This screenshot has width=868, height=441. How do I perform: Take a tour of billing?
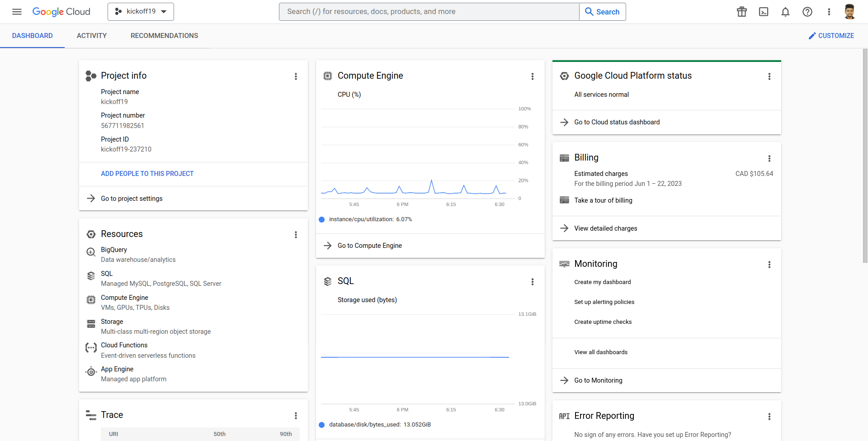coord(604,200)
